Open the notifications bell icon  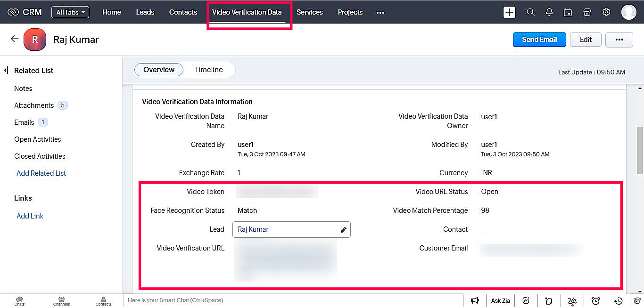549,12
